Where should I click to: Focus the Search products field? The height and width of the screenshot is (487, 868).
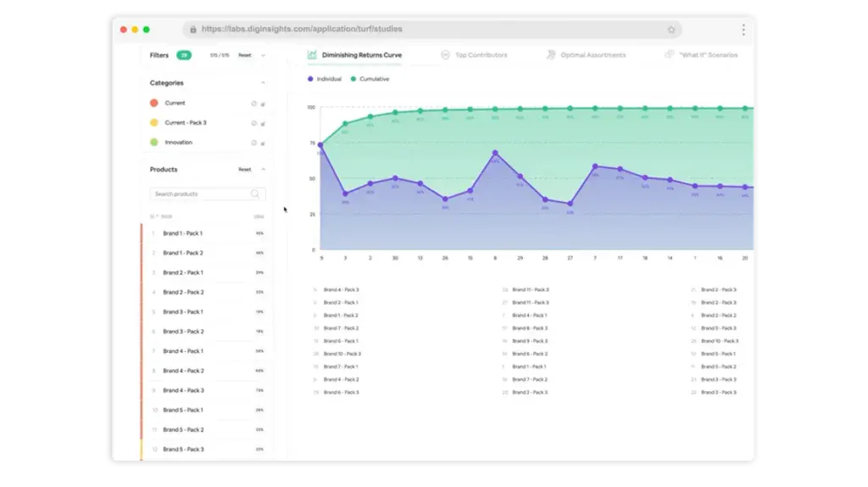208,194
